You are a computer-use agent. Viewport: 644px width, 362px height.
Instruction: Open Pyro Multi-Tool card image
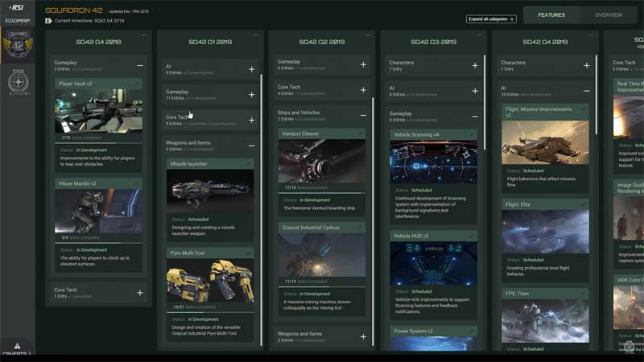(210, 280)
